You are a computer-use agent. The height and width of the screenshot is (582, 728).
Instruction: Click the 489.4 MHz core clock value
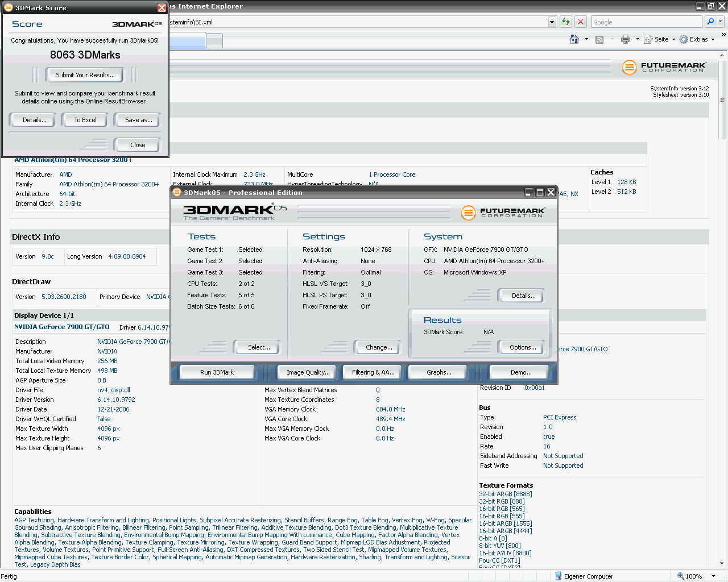point(391,419)
